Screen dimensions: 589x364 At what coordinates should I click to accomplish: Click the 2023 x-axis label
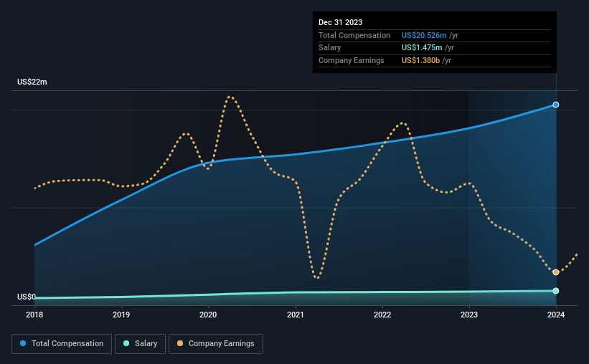coord(469,315)
